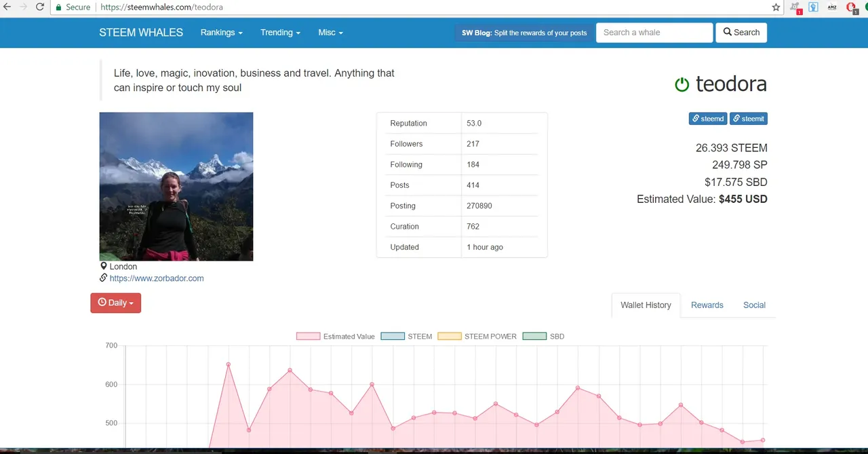
Task: Reload the page with the refresh icon
Action: point(40,7)
